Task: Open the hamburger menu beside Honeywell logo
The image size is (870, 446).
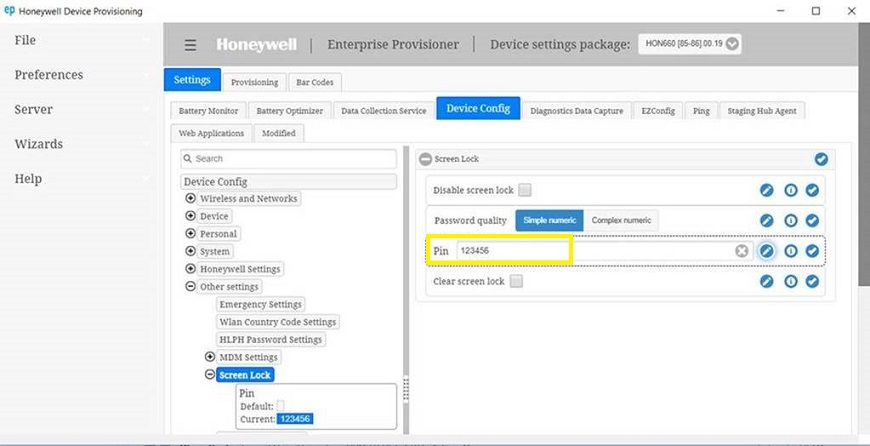Action: [x=190, y=45]
